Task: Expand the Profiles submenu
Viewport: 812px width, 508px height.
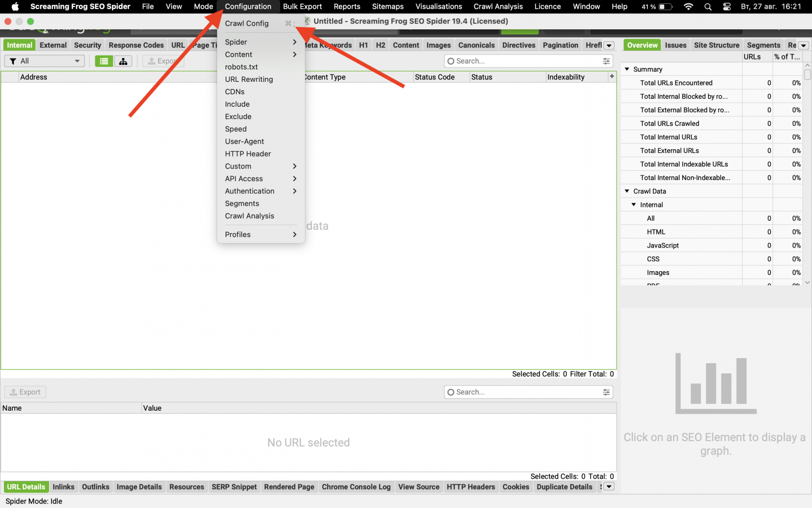Action: coord(261,235)
